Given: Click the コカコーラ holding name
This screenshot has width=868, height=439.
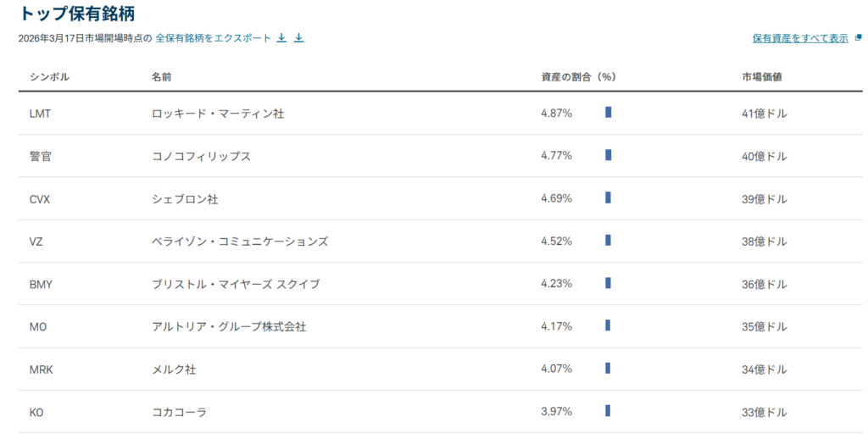Looking at the screenshot, I should click(179, 413).
